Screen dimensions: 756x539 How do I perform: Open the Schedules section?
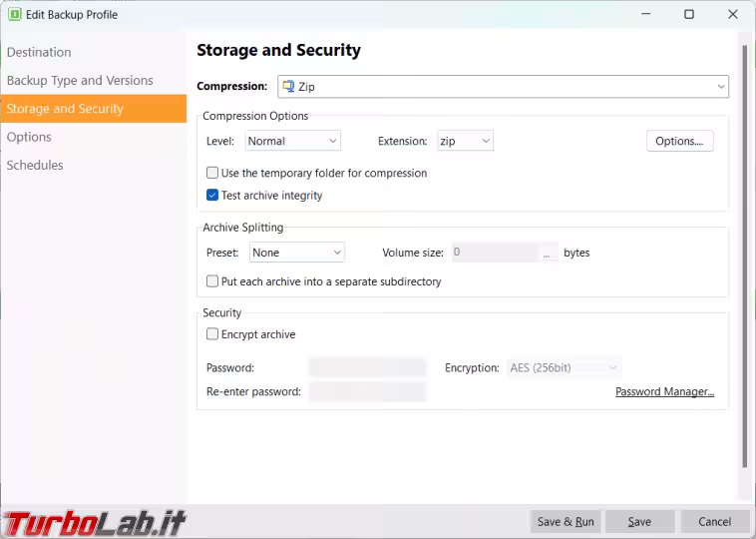[35, 165]
